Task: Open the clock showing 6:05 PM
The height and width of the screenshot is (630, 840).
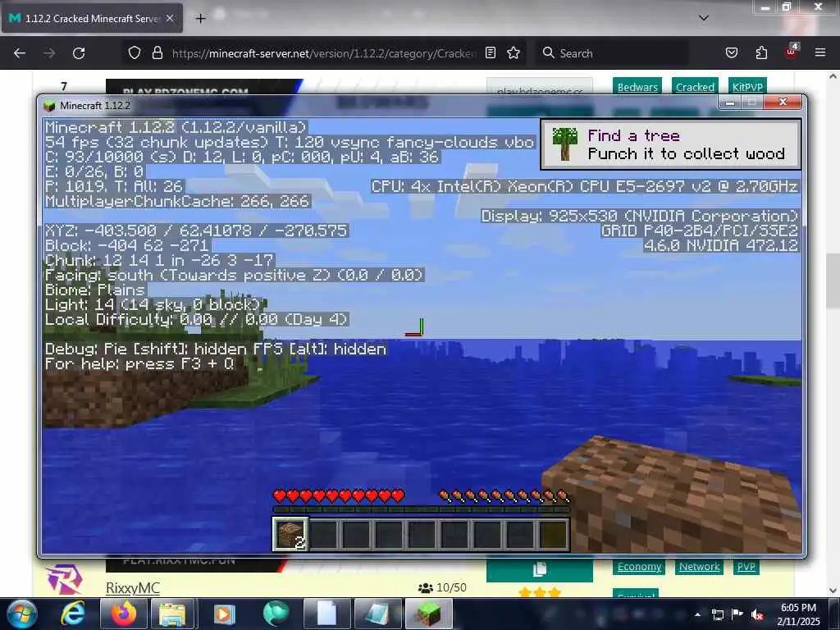Action: 798,614
